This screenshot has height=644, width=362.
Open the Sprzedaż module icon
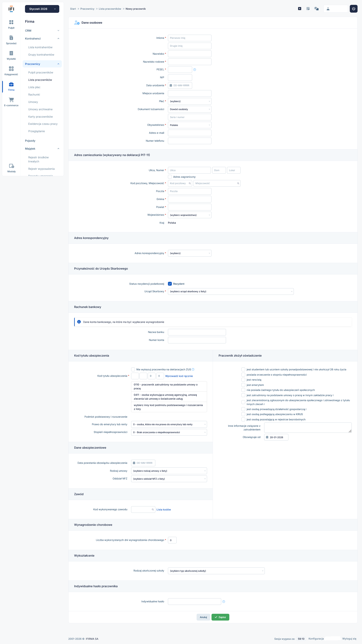(x=11, y=38)
